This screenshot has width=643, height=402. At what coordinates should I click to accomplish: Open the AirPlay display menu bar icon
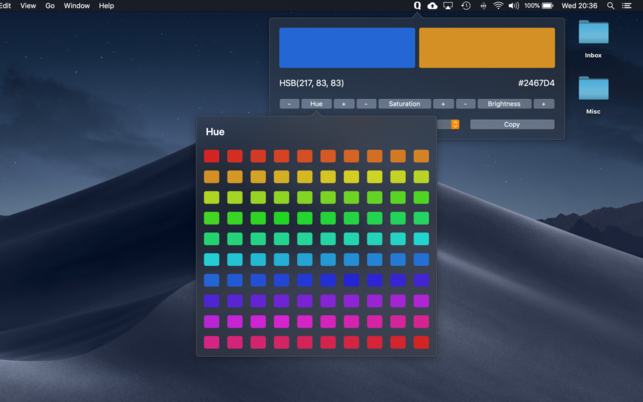point(448,6)
